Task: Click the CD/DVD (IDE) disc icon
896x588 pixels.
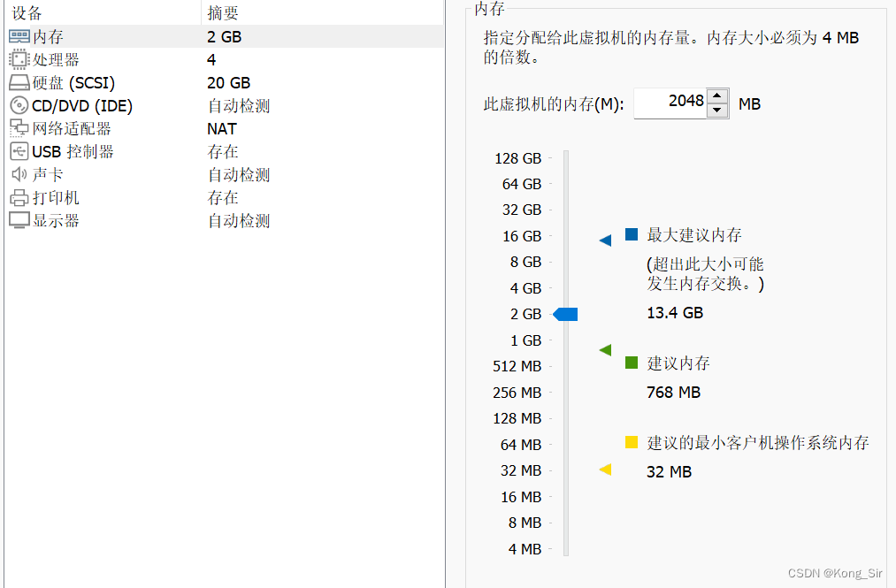Action: pyautogui.click(x=16, y=105)
